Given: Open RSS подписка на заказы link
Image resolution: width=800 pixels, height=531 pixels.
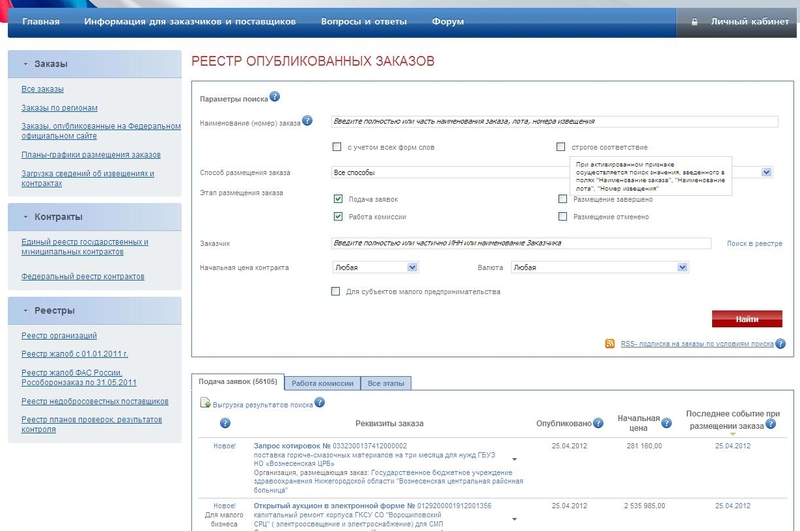Looking at the screenshot, I should tap(697, 344).
